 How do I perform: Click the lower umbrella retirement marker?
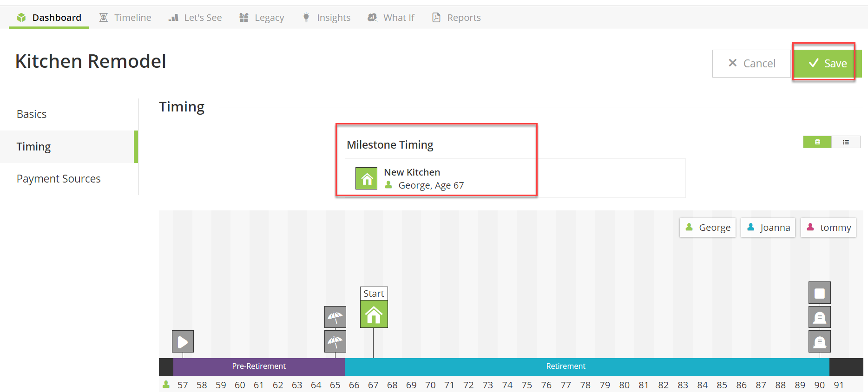(335, 342)
